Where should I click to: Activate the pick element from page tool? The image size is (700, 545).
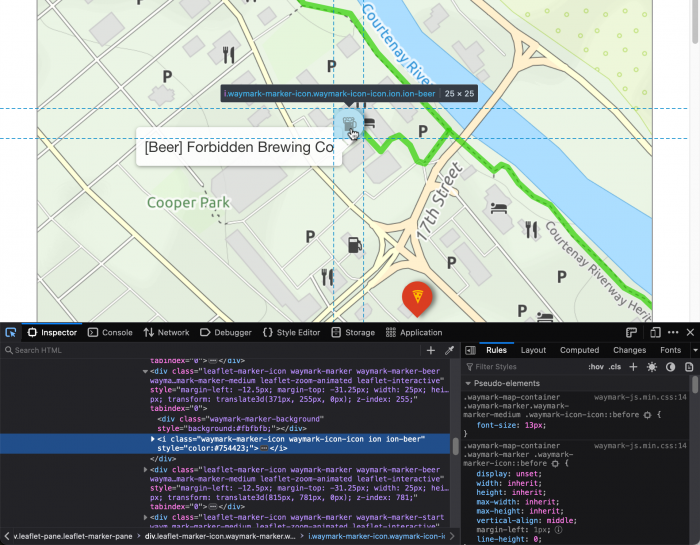tap(10, 333)
